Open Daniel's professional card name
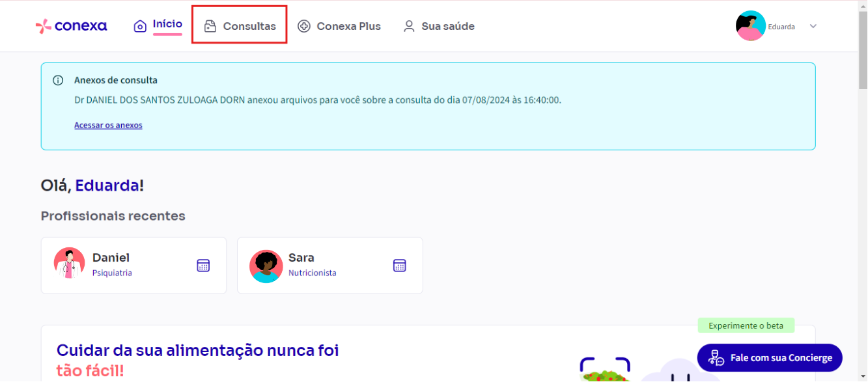 tap(111, 258)
